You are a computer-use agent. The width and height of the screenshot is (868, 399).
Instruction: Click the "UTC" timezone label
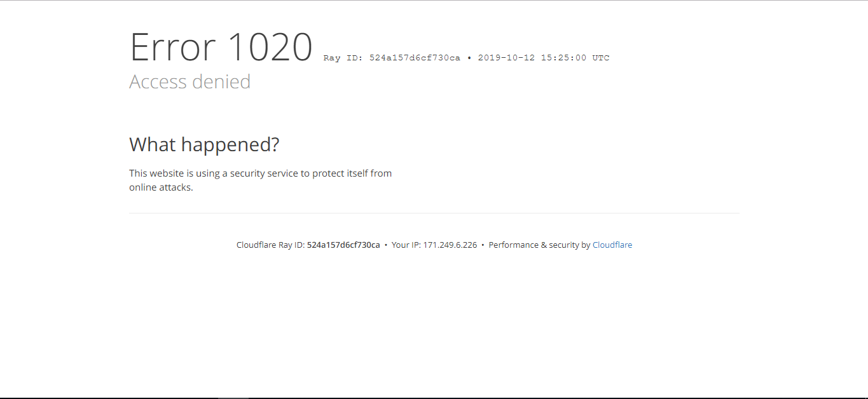click(601, 58)
